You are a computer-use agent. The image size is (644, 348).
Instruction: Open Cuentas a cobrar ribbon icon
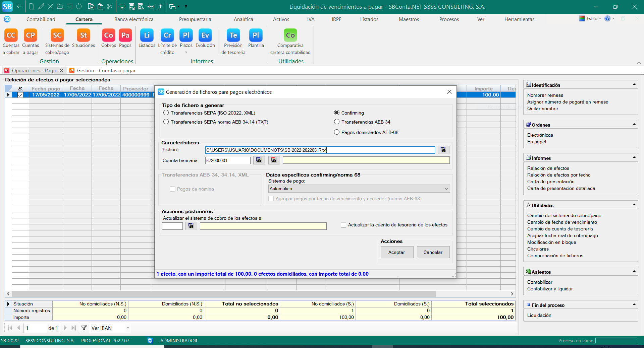pos(11,36)
